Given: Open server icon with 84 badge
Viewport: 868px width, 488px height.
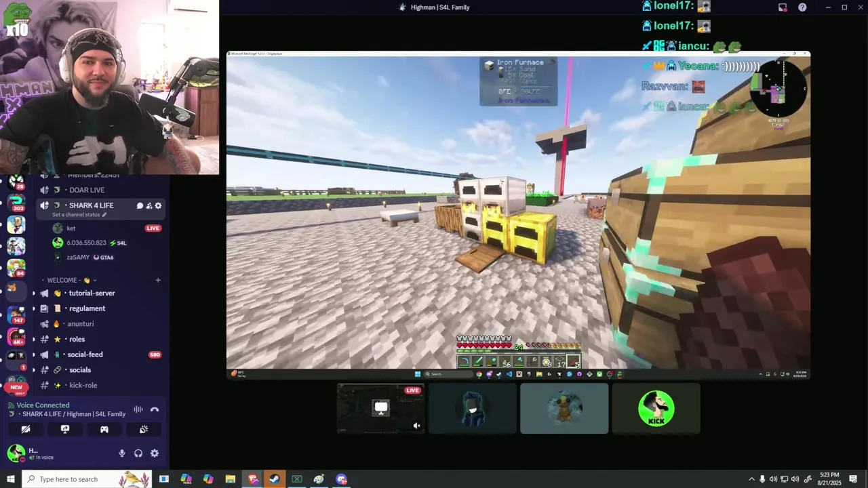Looking at the screenshot, I should [x=16, y=267].
